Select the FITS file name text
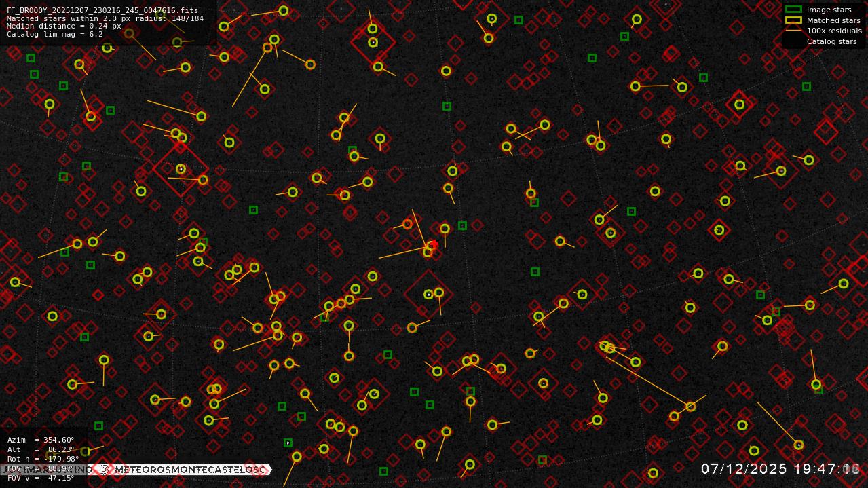The image size is (868, 488). click(x=102, y=11)
